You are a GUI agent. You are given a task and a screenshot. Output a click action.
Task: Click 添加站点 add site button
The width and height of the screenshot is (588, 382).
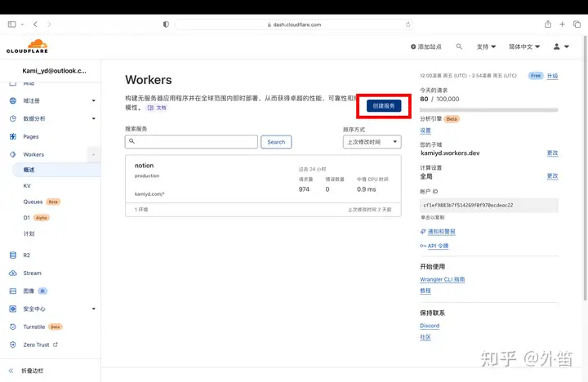(x=426, y=47)
